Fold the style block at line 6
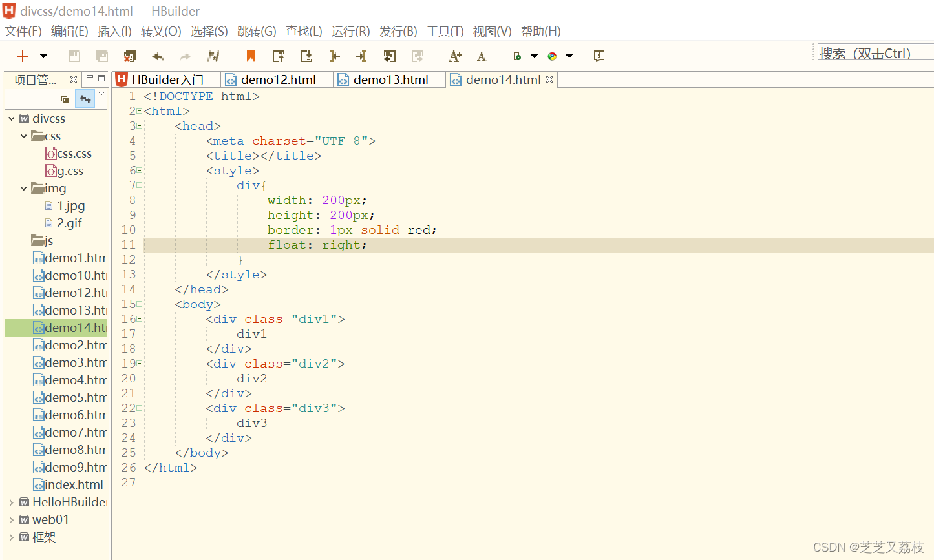Image resolution: width=934 pixels, height=560 pixels. (x=139, y=171)
